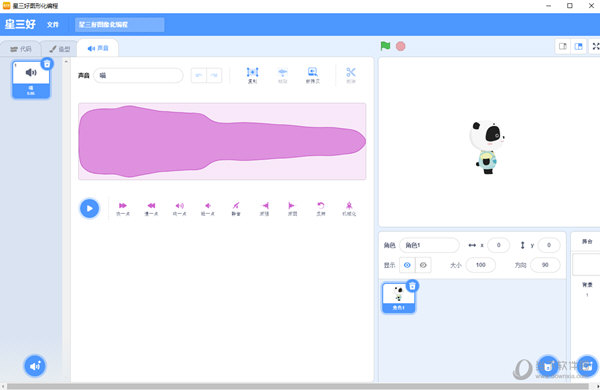This screenshot has height=390, width=600.
Task: Click the add sound button
Action: coord(35,366)
